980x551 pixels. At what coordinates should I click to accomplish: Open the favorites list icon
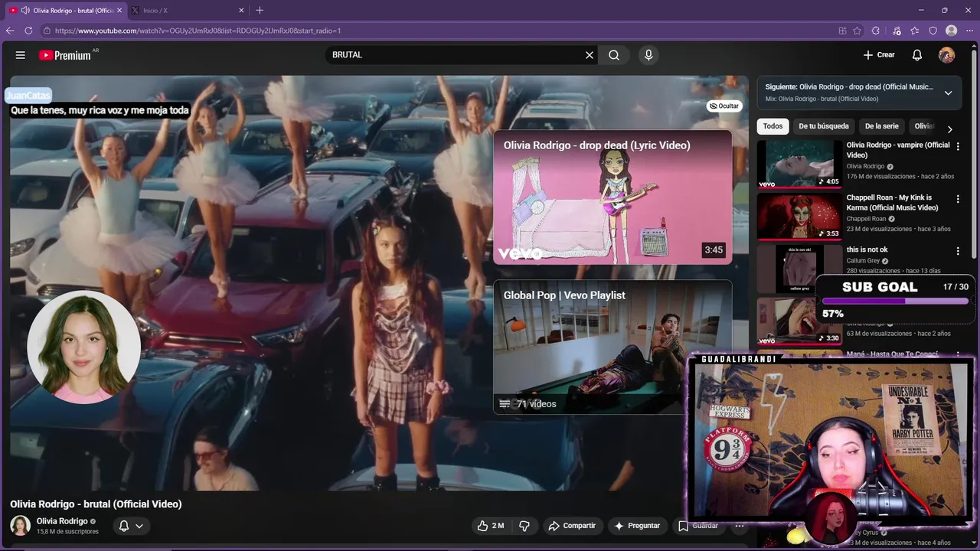[x=915, y=31]
